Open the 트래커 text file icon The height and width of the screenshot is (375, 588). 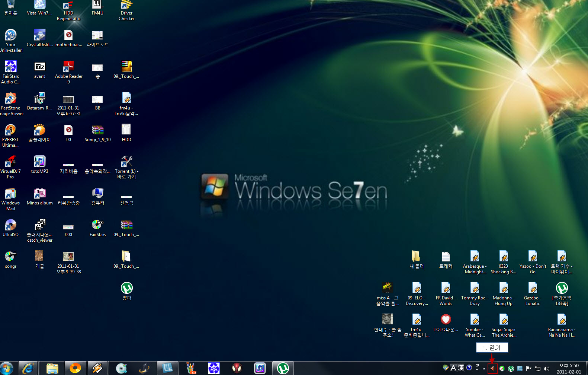446,260
